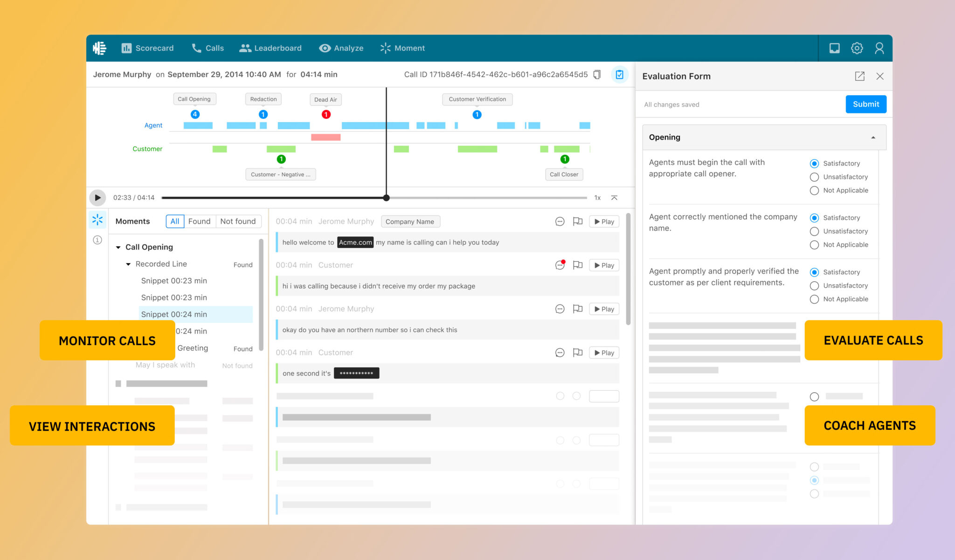Switch to the Leaderboard section
Screen dimensions: 955x560
[x=270, y=48]
